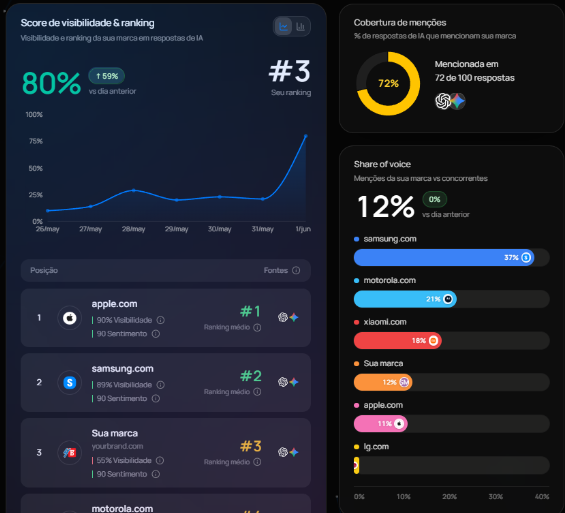Click the motorola.com 21% share bar
Screen dimensions: 565x513
(405, 299)
